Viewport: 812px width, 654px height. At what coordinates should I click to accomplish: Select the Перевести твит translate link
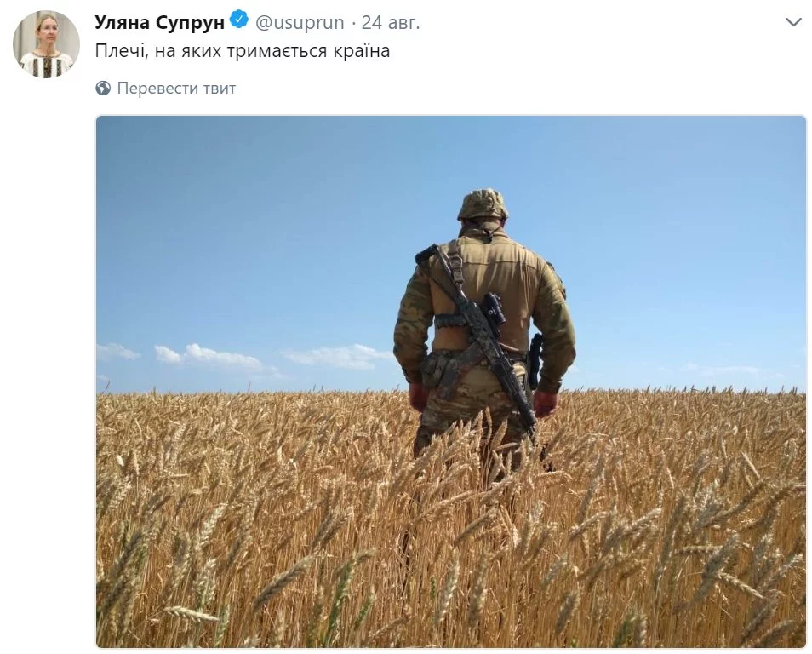[x=176, y=88]
